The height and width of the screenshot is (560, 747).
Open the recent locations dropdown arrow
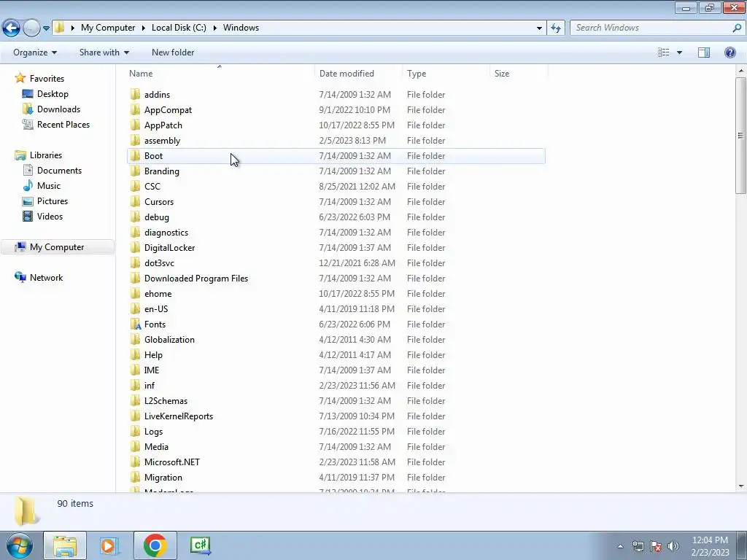coord(46,28)
